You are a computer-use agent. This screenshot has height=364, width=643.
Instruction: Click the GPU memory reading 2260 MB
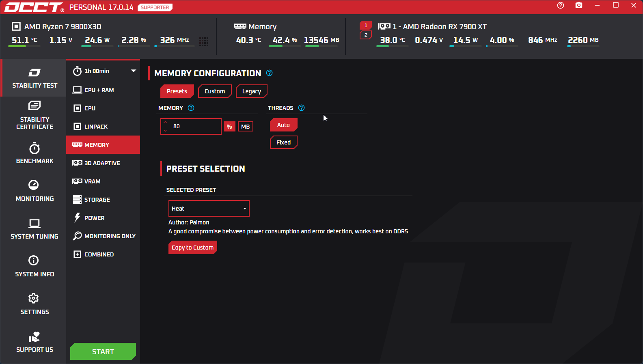(x=583, y=40)
